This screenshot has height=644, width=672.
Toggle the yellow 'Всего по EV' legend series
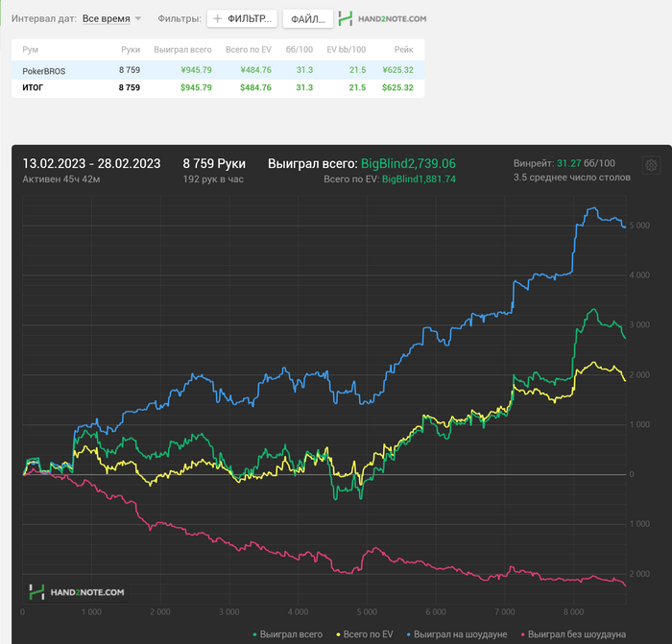click(365, 634)
